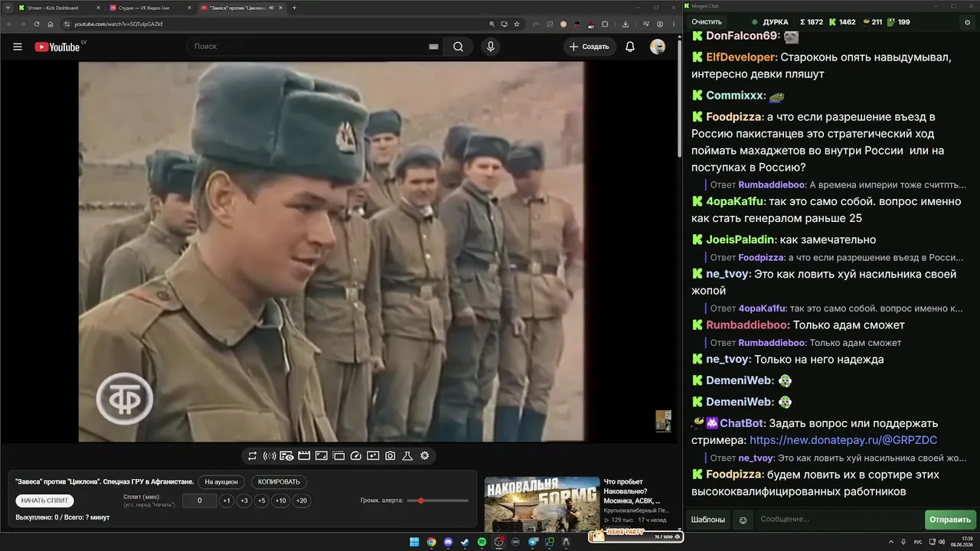
Task: Open the YouTube account avatar menu
Action: [658, 47]
